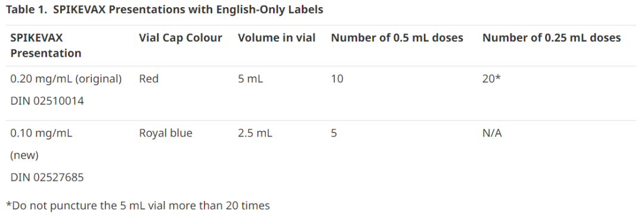
Task: Click the N/A cell in second row
Action: [491, 134]
